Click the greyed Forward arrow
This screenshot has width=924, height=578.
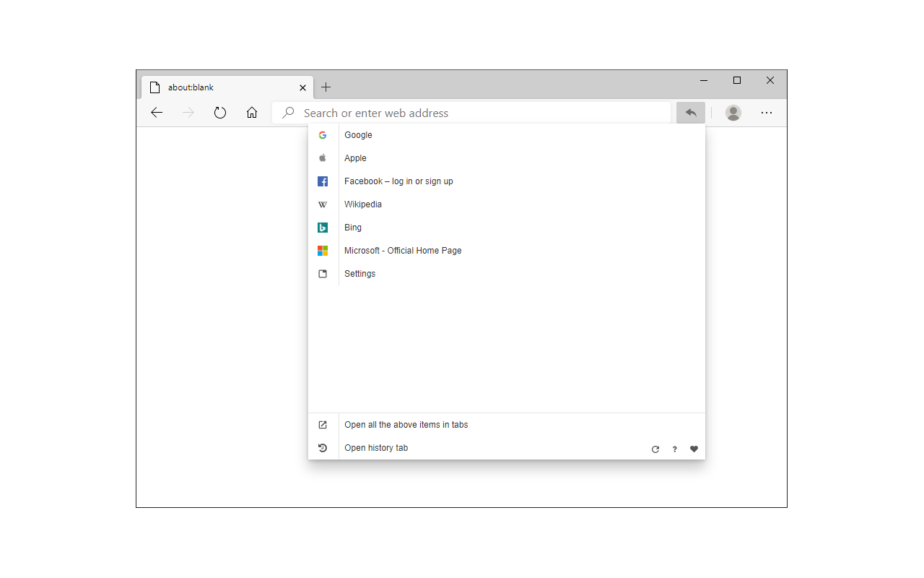tap(188, 113)
